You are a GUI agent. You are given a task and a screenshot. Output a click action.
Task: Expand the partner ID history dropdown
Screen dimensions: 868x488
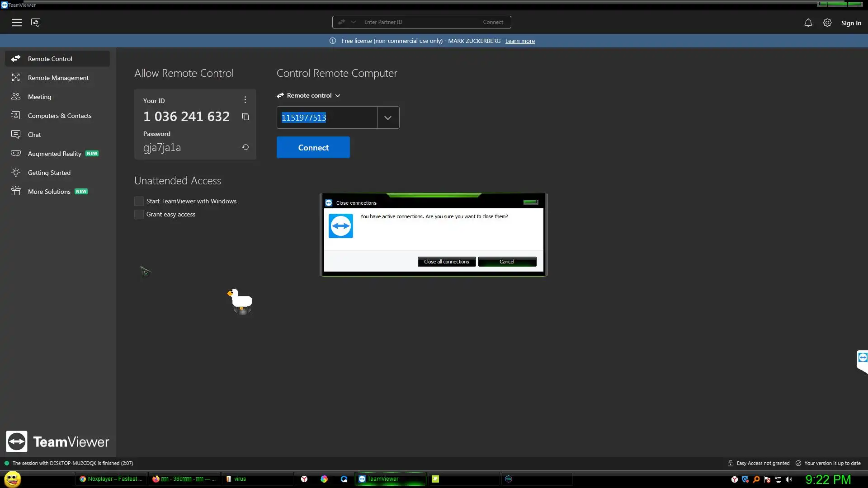tap(388, 118)
